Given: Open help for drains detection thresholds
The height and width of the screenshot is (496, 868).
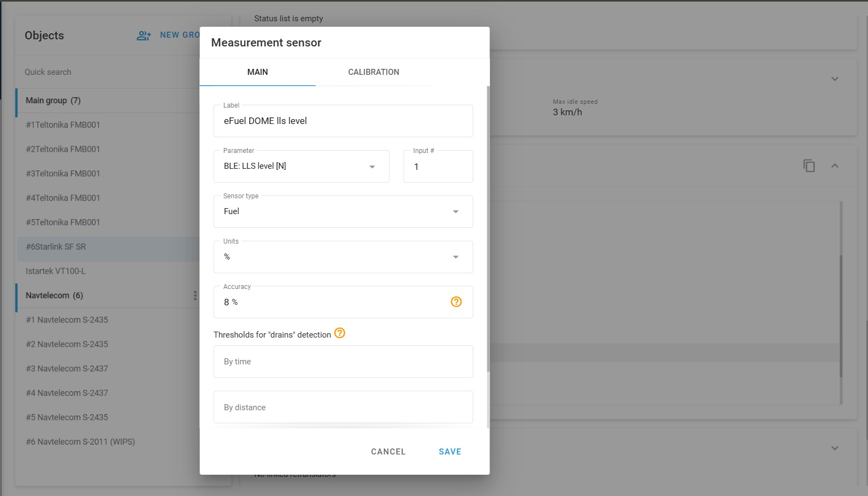Looking at the screenshot, I should [x=340, y=333].
